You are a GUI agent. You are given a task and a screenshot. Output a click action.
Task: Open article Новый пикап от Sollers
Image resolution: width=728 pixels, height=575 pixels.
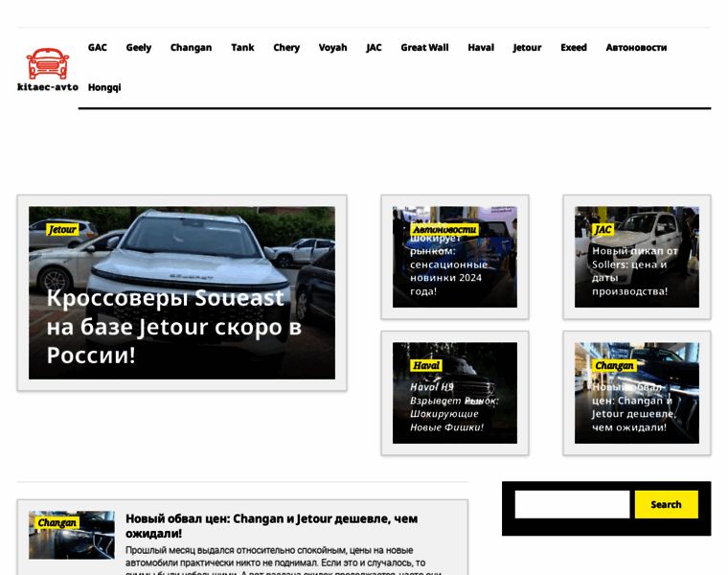coord(635,271)
